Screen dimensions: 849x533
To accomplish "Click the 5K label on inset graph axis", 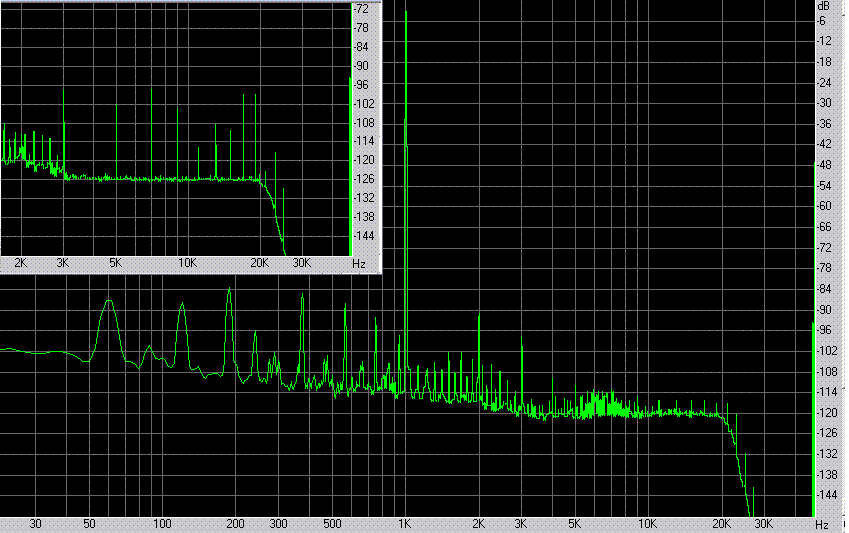I will pos(116,263).
